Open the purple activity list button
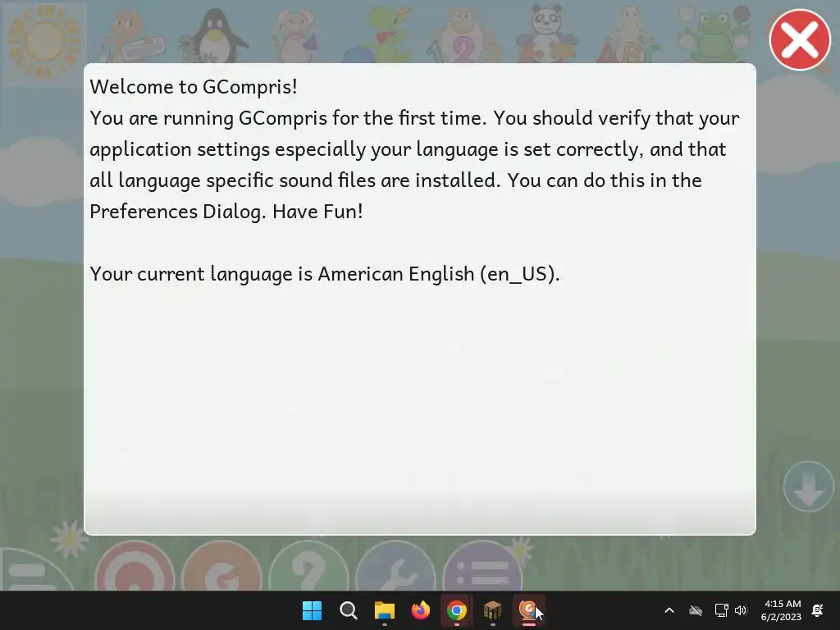This screenshot has height=630, width=840. (x=482, y=566)
